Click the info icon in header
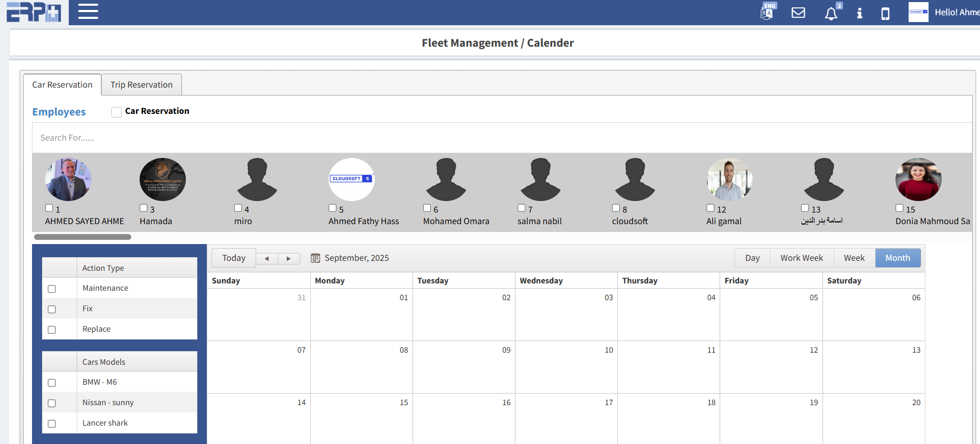 [859, 13]
